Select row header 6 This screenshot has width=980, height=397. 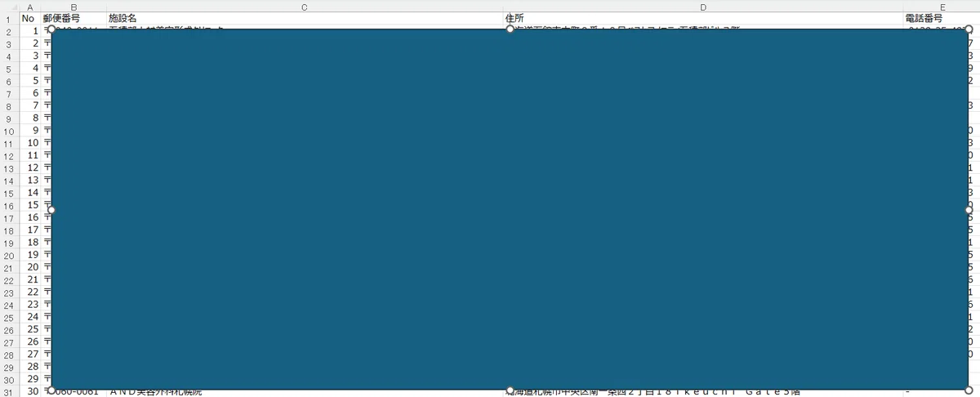click(10, 81)
